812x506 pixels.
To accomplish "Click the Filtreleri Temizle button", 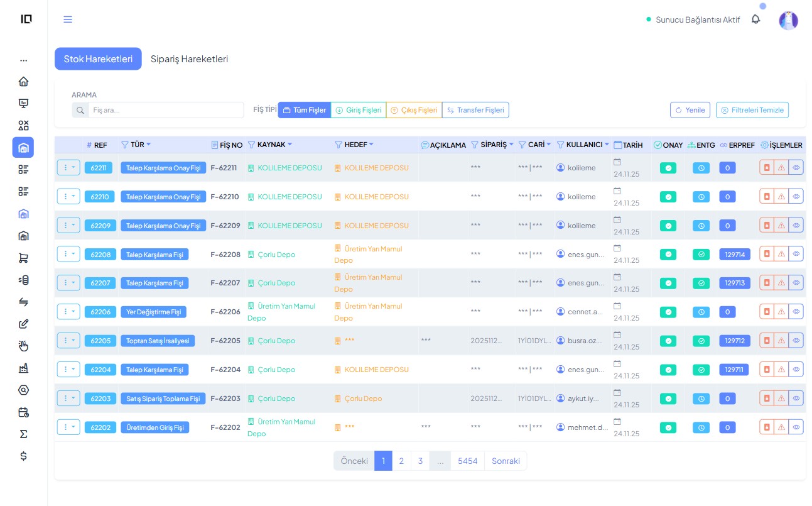I will pyautogui.click(x=752, y=110).
